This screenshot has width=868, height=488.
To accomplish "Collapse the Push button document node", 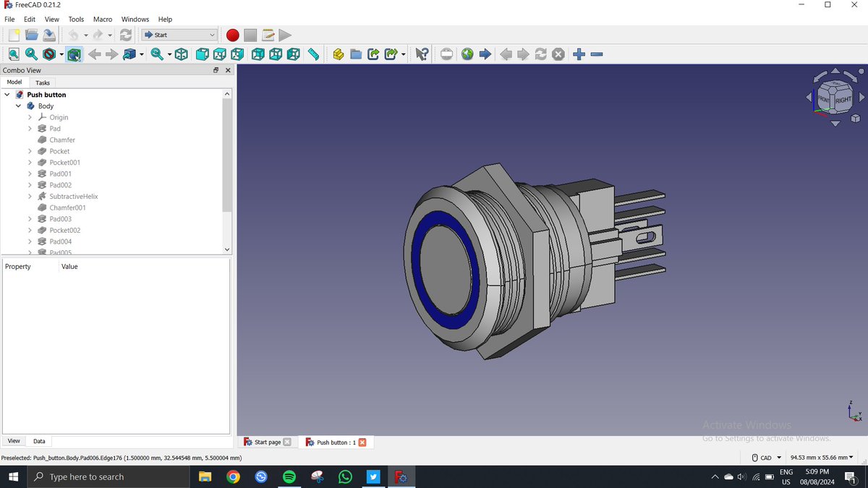I will click(x=7, y=95).
